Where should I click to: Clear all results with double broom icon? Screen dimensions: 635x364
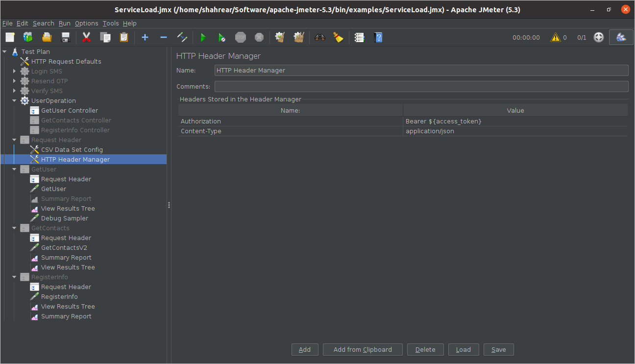click(x=299, y=37)
